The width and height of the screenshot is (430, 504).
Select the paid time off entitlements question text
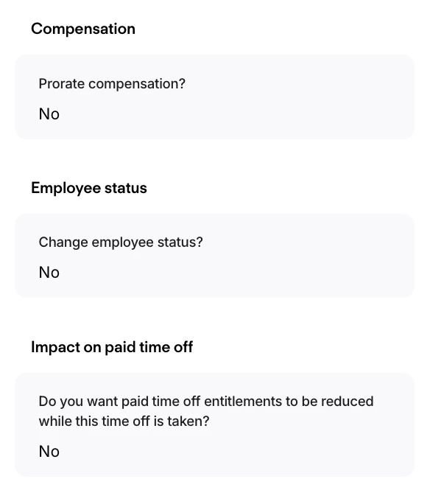(206, 411)
